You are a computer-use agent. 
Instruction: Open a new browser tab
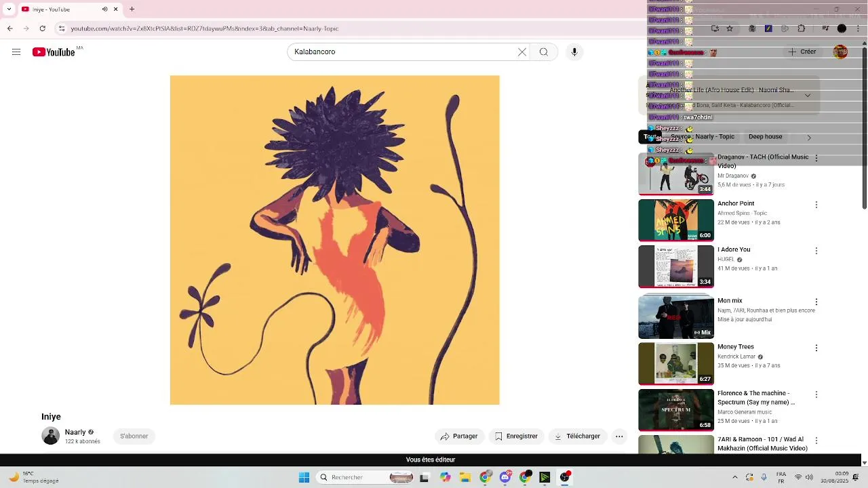point(132,9)
